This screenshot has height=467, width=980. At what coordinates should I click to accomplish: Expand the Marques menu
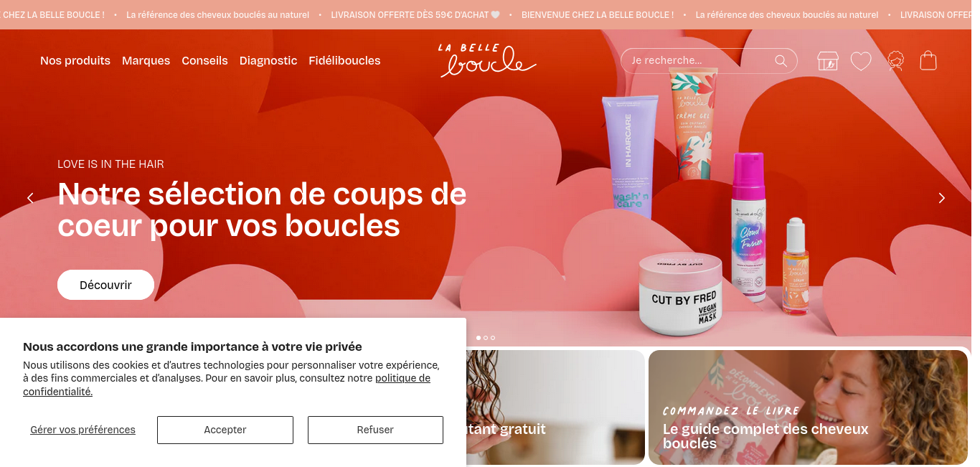pos(146,61)
